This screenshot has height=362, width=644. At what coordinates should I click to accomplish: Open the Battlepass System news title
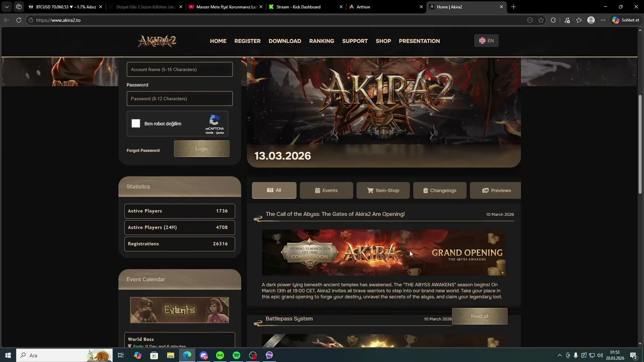tap(289, 319)
